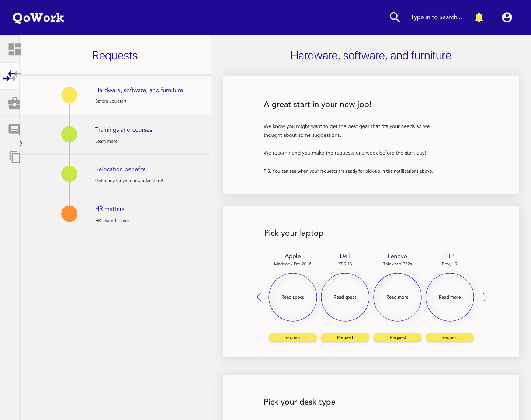Expand the sidebar with chevron arrow
The width and height of the screenshot is (531, 420).
(x=21, y=143)
